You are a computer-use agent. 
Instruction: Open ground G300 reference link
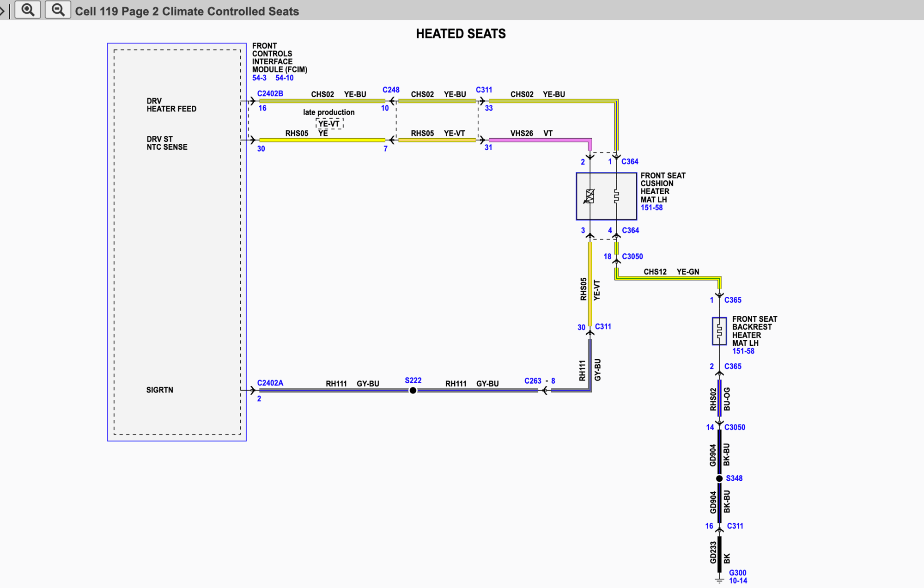click(737, 573)
